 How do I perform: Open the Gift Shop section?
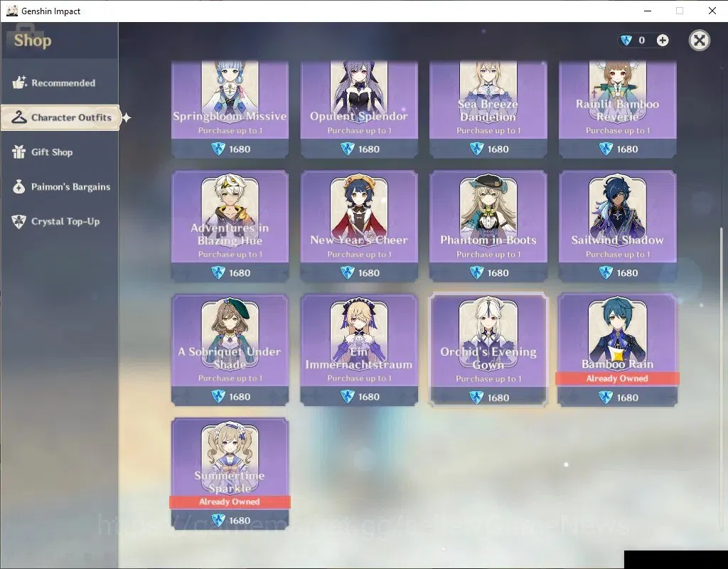(x=60, y=152)
